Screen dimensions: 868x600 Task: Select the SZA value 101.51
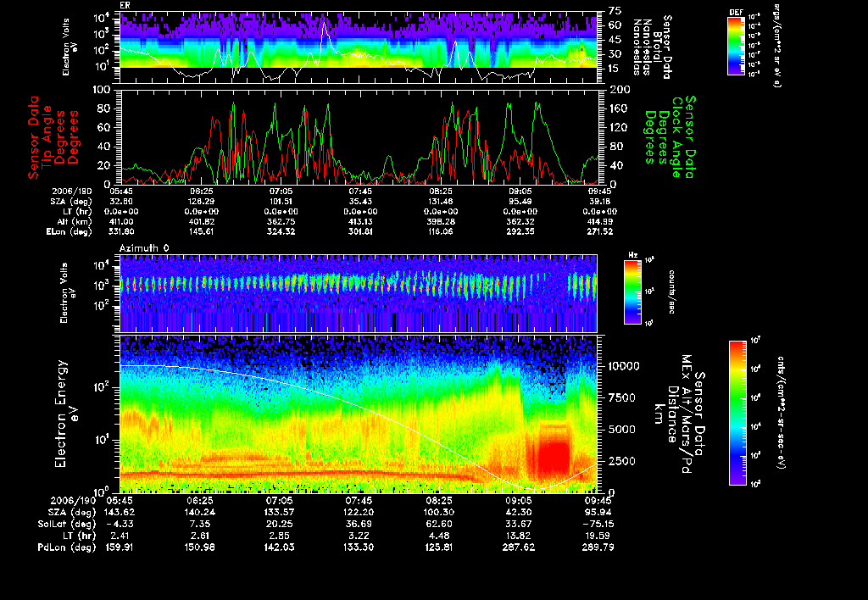[x=281, y=202]
